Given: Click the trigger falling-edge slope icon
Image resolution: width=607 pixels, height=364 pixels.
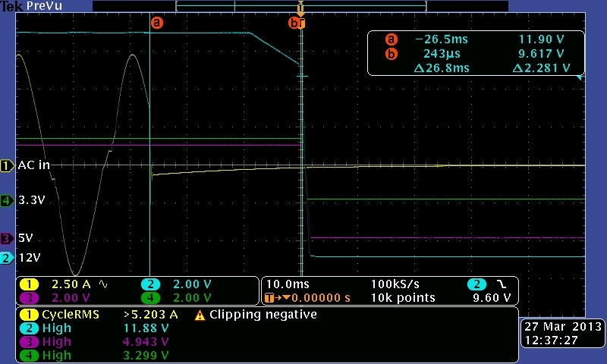Looking at the screenshot, I should tap(500, 284).
